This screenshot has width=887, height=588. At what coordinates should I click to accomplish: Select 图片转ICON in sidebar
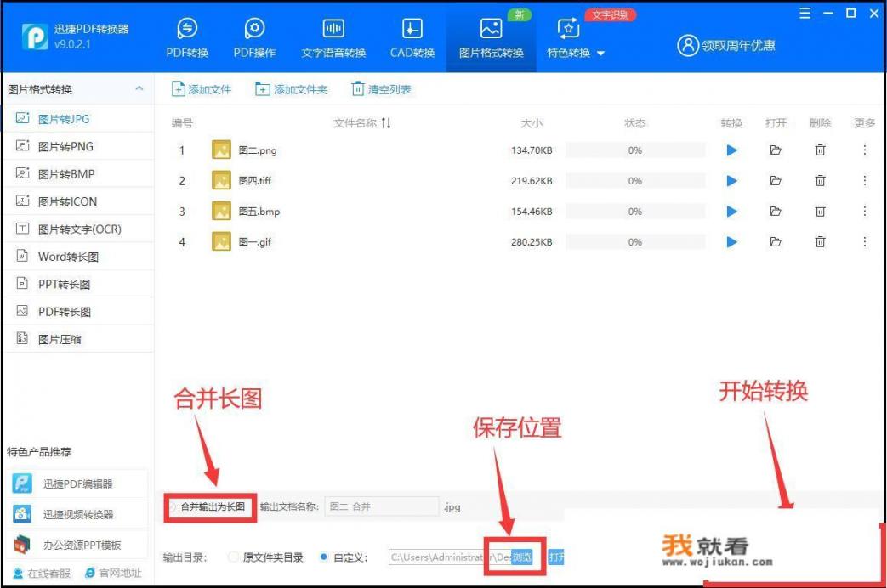tap(78, 202)
